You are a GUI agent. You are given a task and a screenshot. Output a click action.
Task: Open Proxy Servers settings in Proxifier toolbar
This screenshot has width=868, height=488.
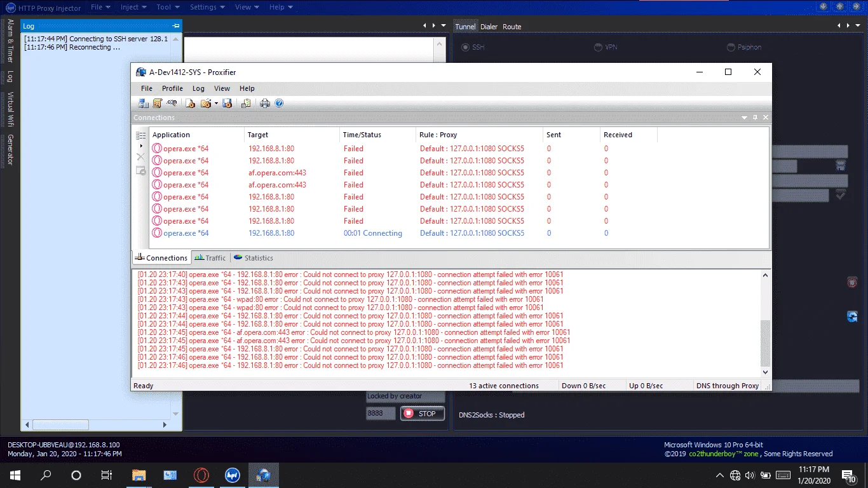pos(144,104)
